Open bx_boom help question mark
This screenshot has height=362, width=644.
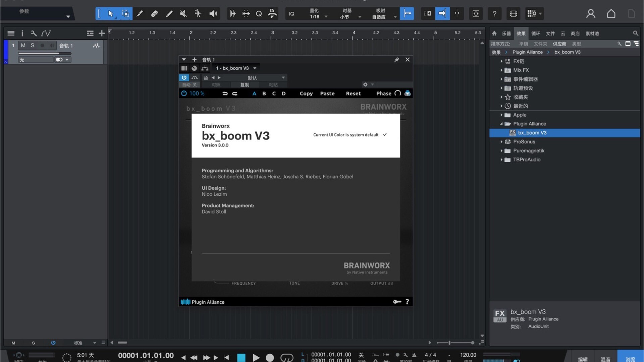(407, 302)
